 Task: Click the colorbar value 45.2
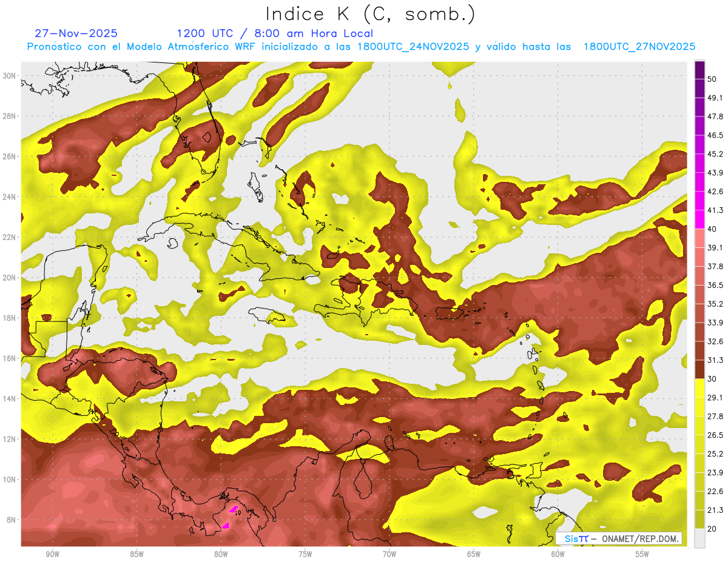[x=715, y=154]
